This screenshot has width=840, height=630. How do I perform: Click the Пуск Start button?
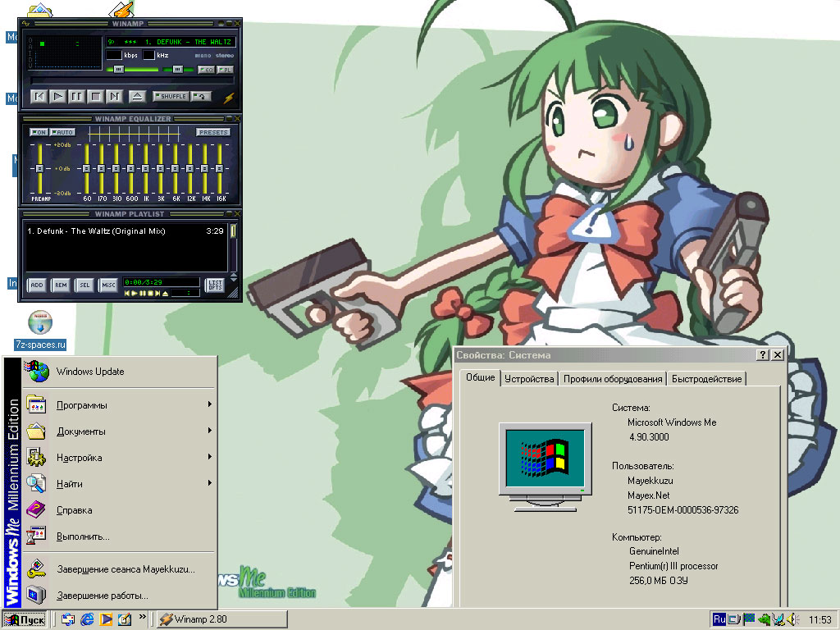click(25, 620)
